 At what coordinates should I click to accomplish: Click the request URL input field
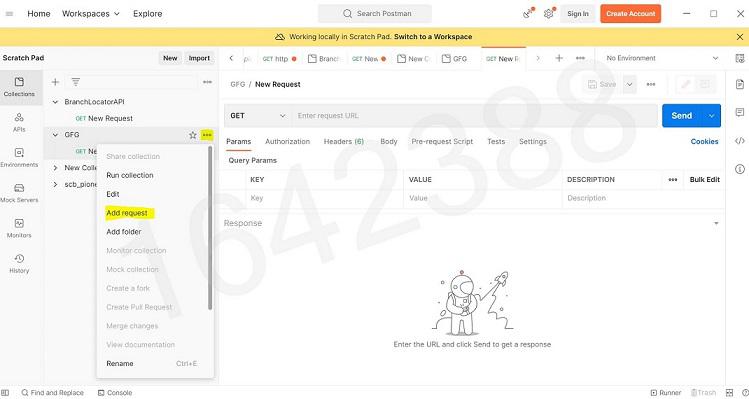tap(475, 116)
